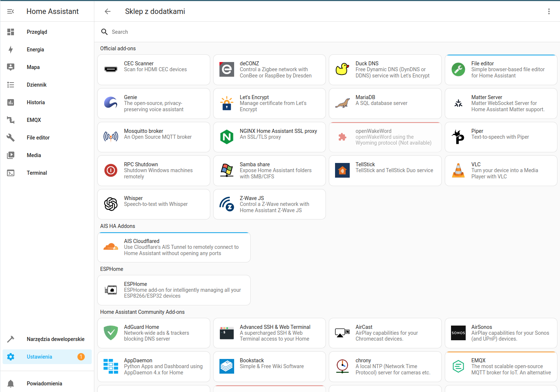The width and height of the screenshot is (560, 392).
Task: Open EMQX in the sidebar
Action: (x=47, y=120)
